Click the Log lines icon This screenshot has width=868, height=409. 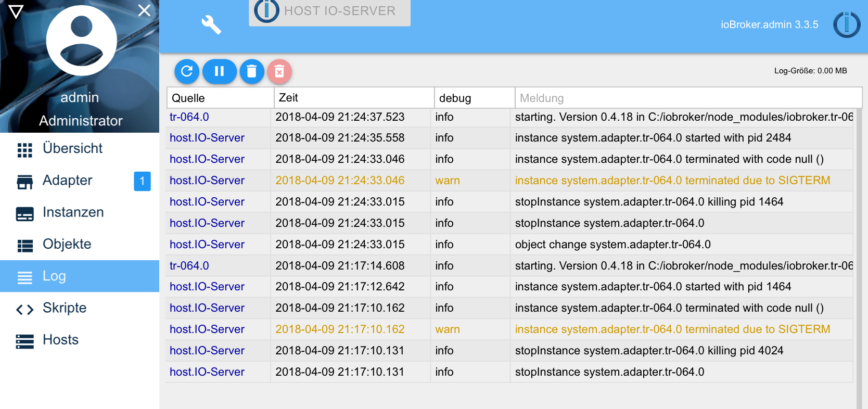(24, 277)
